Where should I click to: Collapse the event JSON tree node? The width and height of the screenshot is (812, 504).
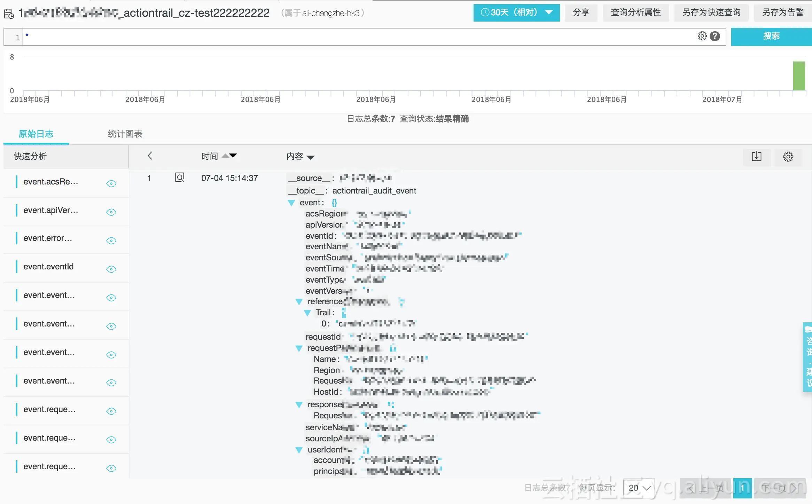tap(291, 203)
